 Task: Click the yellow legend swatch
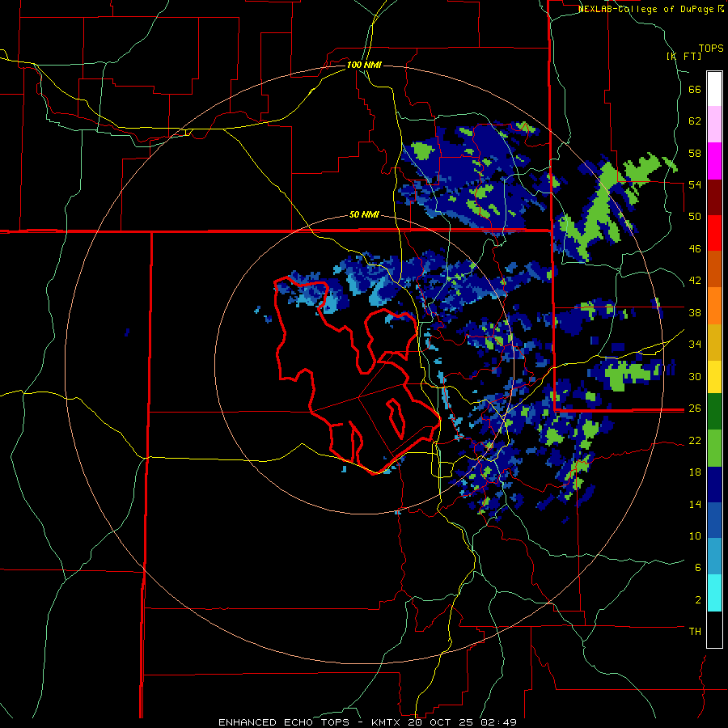(714, 376)
